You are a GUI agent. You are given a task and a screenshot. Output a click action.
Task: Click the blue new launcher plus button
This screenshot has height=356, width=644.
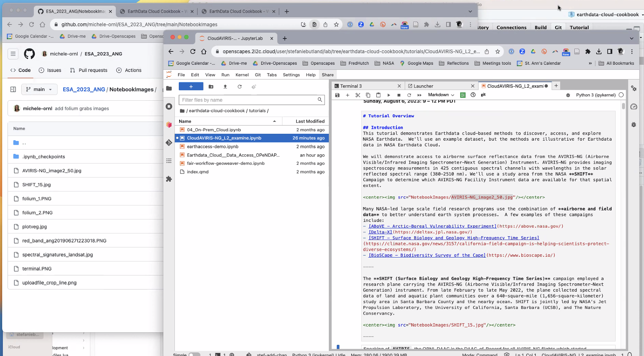(x=191, y=87)
